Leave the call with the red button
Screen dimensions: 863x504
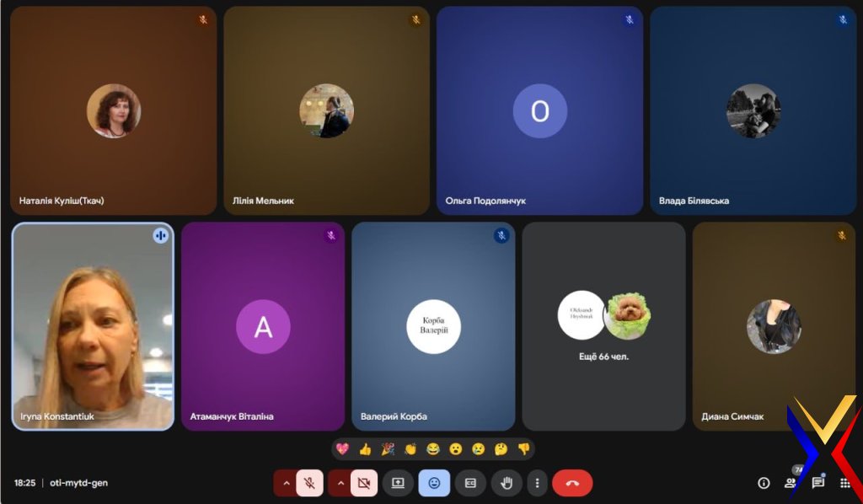[572, 483]
